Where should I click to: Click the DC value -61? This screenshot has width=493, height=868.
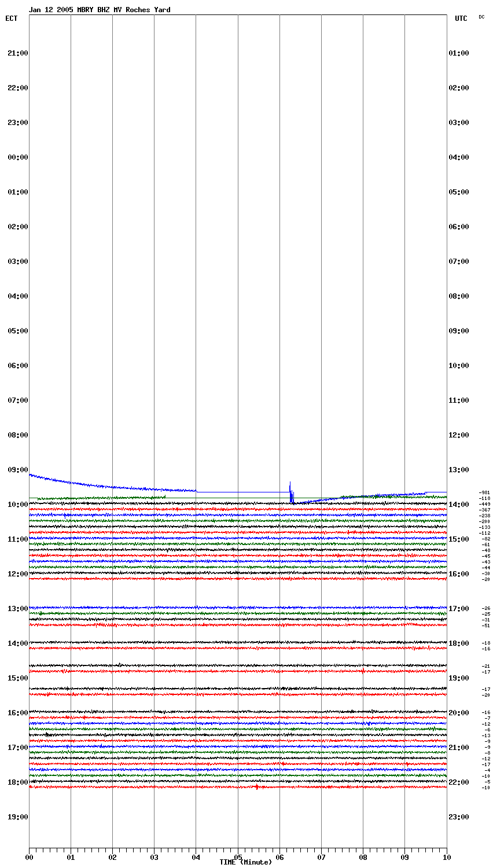point(485,545)
